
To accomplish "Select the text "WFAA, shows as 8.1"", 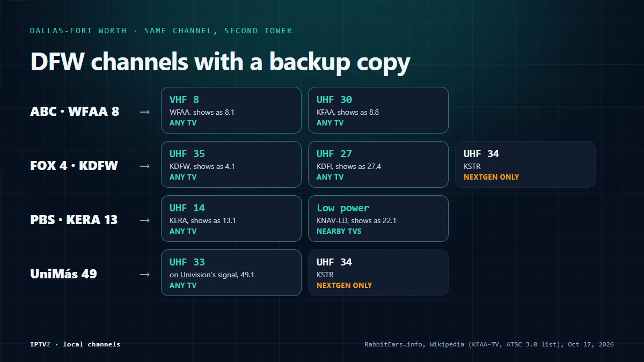I will [x=202, y=113].
